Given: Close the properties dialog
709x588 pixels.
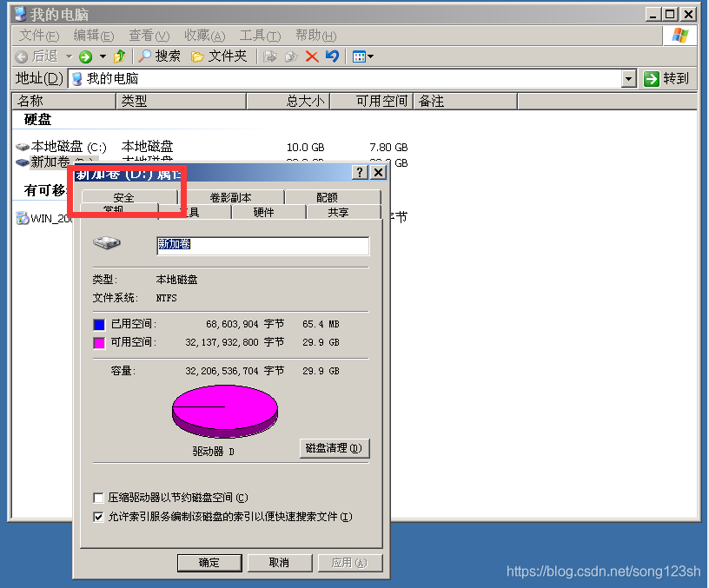Looking at the screenshot, I should pos(379,172).
